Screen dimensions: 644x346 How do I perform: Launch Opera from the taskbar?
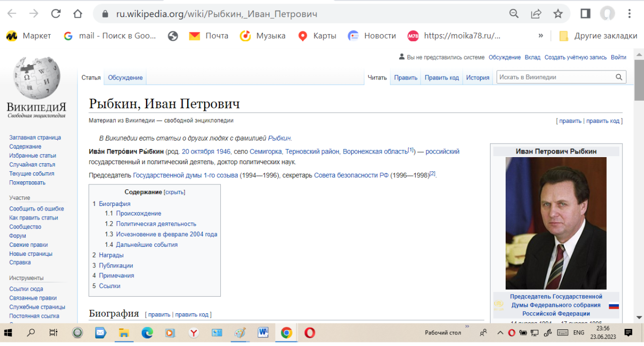point(310,332)
